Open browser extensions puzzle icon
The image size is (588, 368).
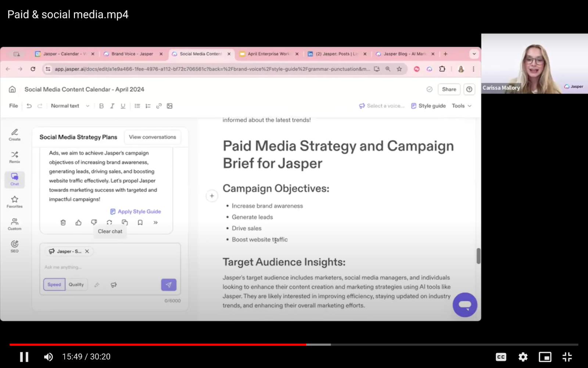pos(442,69)
